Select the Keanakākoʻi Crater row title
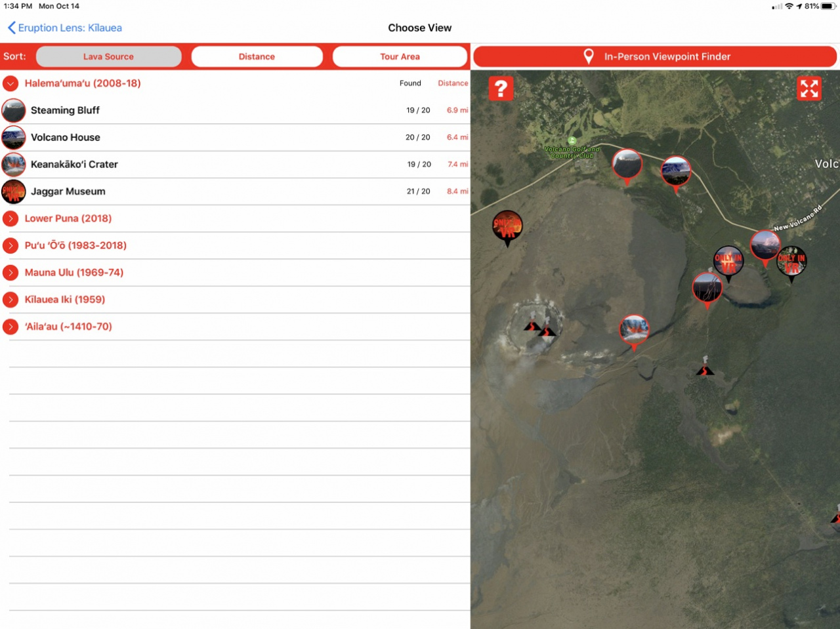The width and height of the screenshot is (840, 629). [x=74, y=164]
